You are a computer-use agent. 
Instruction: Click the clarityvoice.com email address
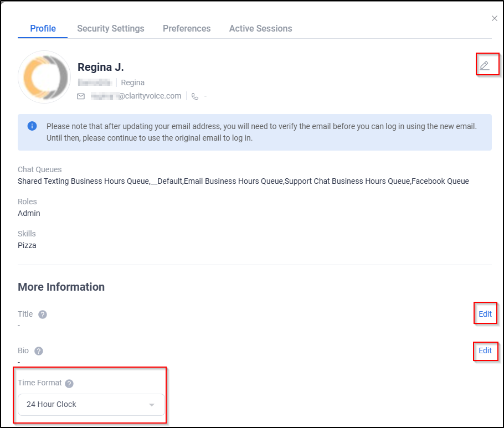(136, 96)
